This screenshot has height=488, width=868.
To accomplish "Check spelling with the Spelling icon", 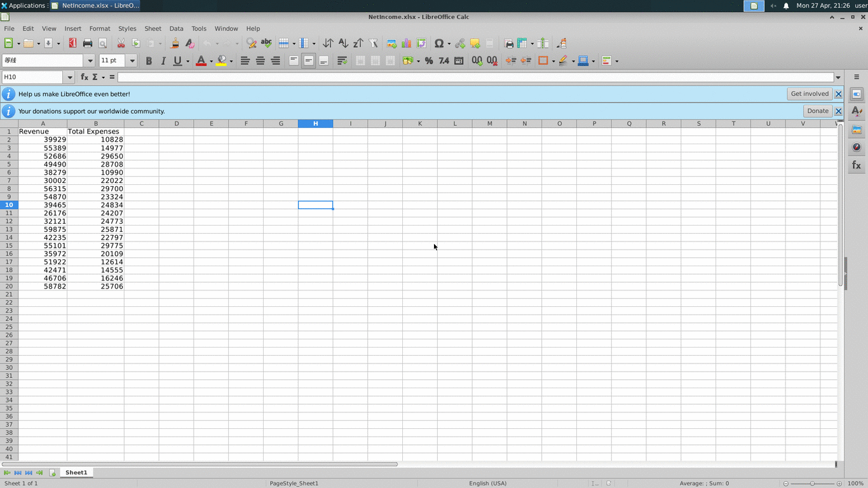I will point(266,43).
